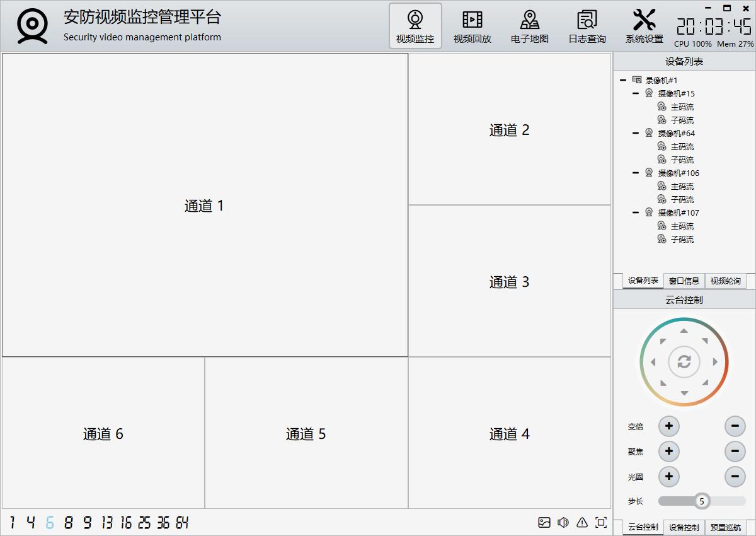Open 系统设置 system settings
756x536 pixels.
pos(644,26)
